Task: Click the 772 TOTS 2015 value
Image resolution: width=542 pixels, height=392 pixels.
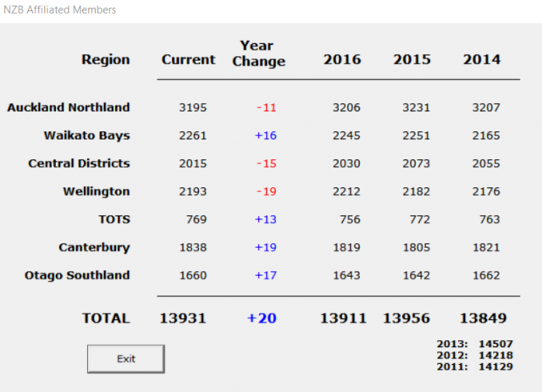Action: click(x=420, y=219)
